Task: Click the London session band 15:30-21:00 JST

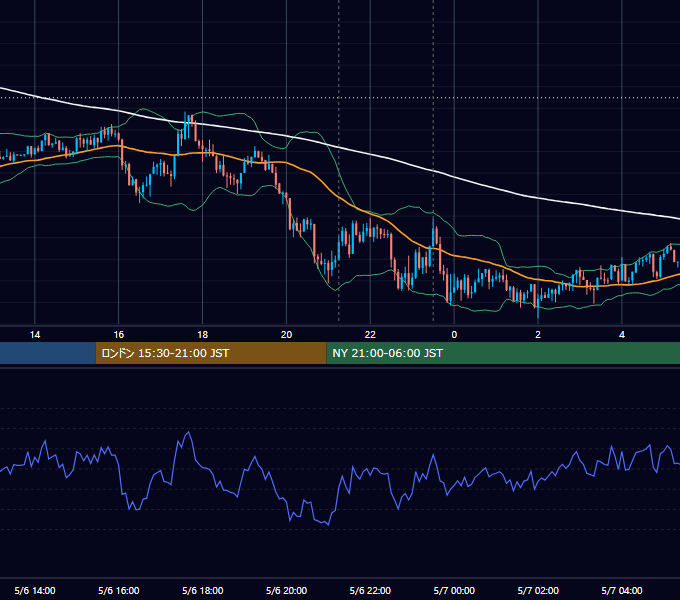Action: [211, 353]
